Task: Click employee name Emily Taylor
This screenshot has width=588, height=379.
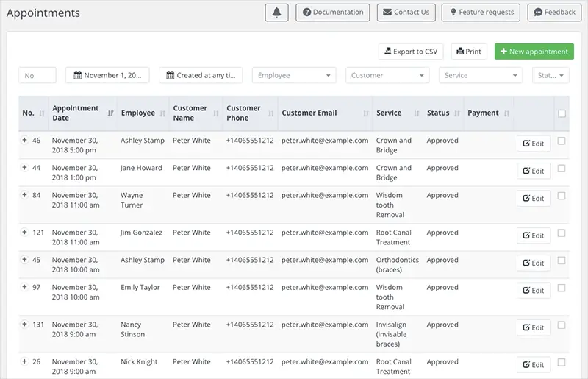Action: tap(140, 287)
